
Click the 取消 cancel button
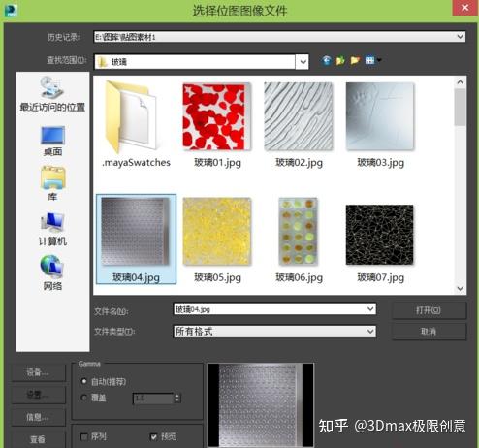429,332
